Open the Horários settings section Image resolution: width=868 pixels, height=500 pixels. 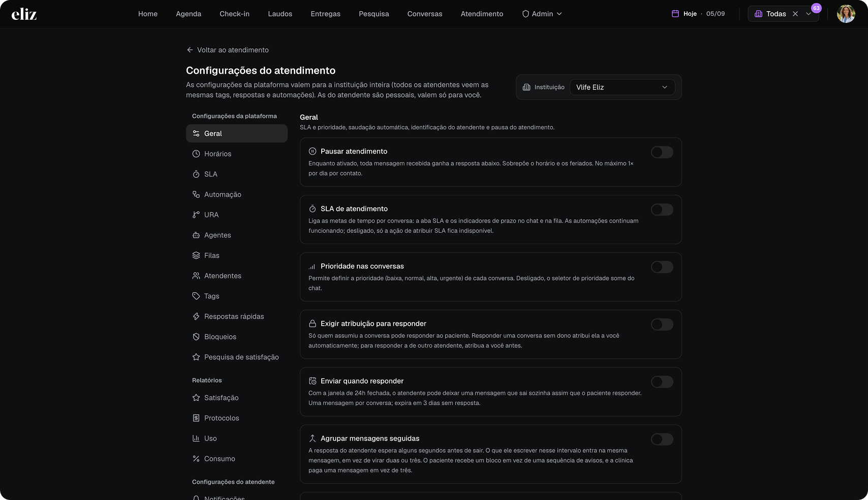pyautogui.click(x=237, y=154)
